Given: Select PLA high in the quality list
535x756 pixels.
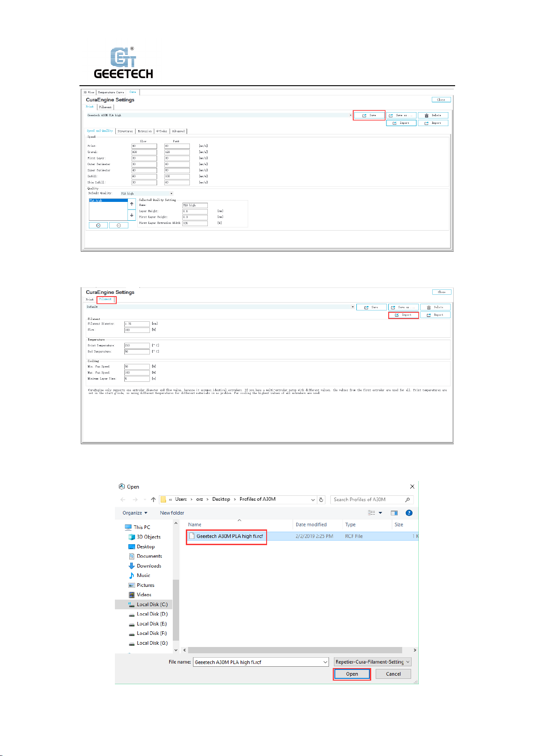Looking at the screenshot, I should (108, 201).
